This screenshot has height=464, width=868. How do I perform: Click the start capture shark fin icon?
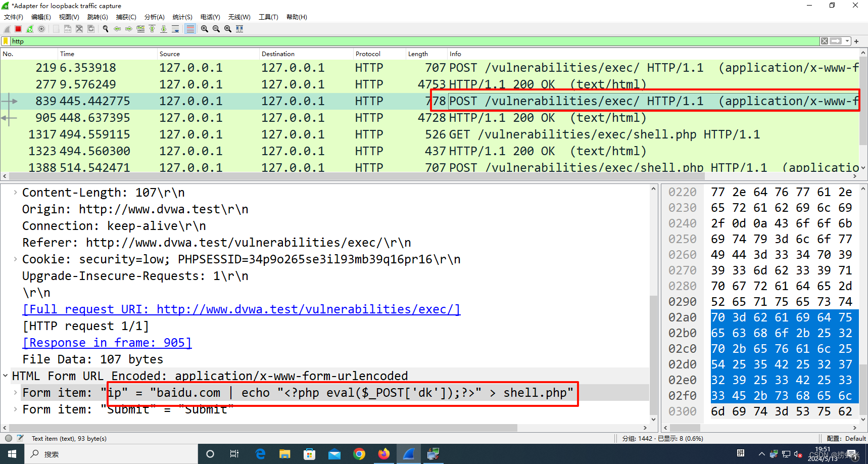point(7,29)
